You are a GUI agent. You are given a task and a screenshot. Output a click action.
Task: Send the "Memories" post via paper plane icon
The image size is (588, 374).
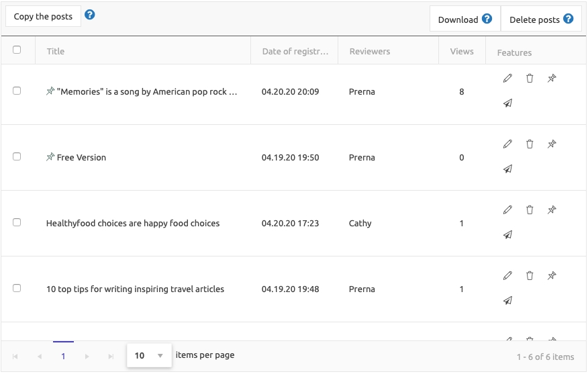tap(507, 103)
